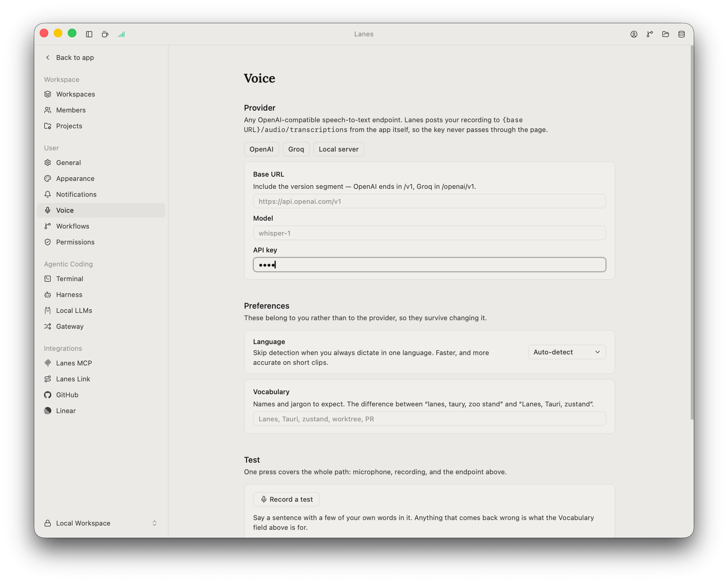Select the Voice microphone icon in sidebar
Screen dimensions: 728x583
pyautogui.click(x=48, y=210)
